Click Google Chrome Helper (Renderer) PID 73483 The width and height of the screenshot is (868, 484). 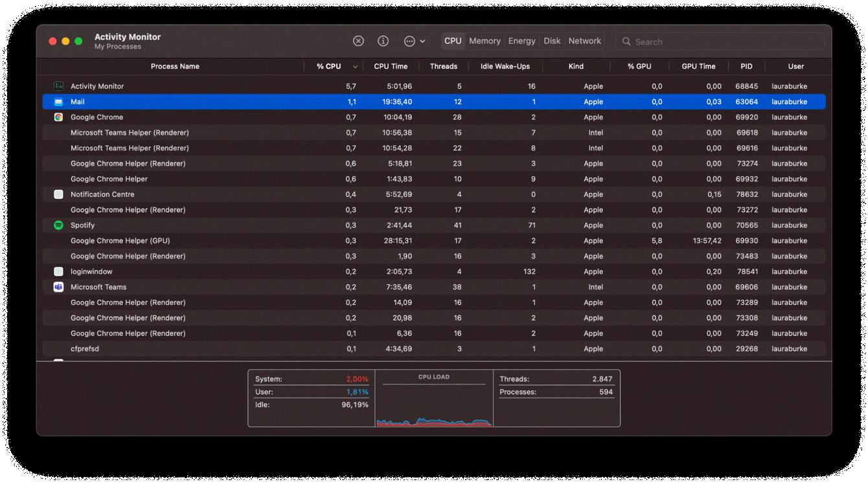434,256
